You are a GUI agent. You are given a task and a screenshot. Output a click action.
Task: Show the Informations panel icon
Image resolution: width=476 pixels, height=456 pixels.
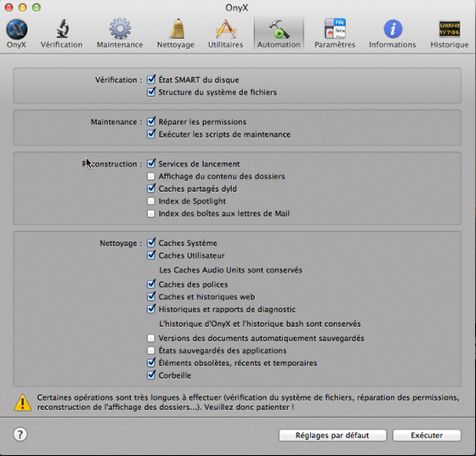(393, 29)
